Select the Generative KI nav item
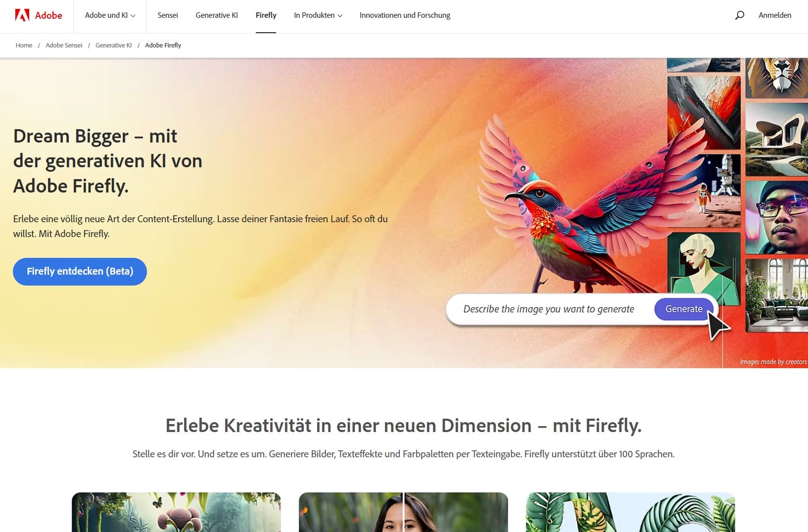 (x=217, y=15)
